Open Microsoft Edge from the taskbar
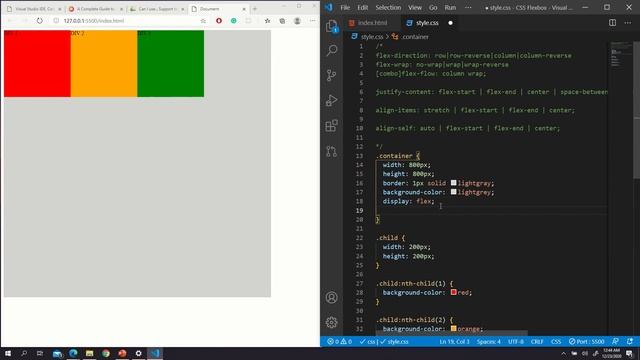The height and width of the screenshot is (360, 640). tap(73, 353)
